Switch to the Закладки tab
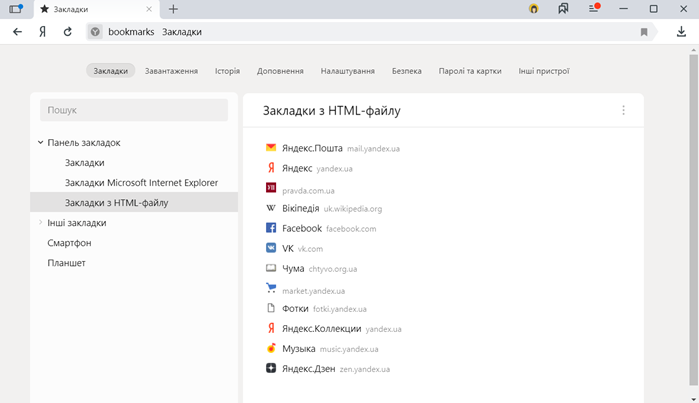 click(x=111, y=71)
